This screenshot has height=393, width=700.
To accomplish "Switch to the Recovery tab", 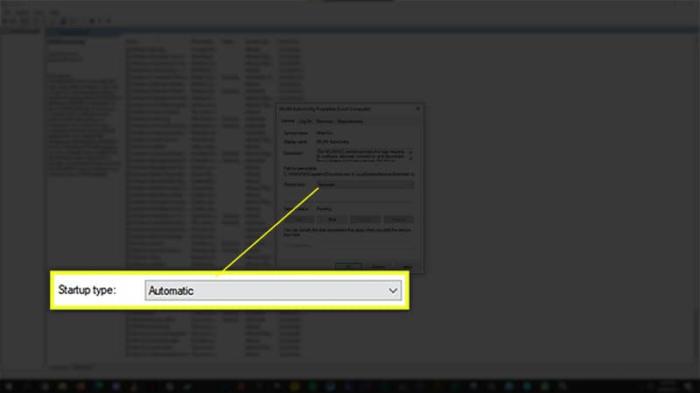I will (325, 121).
